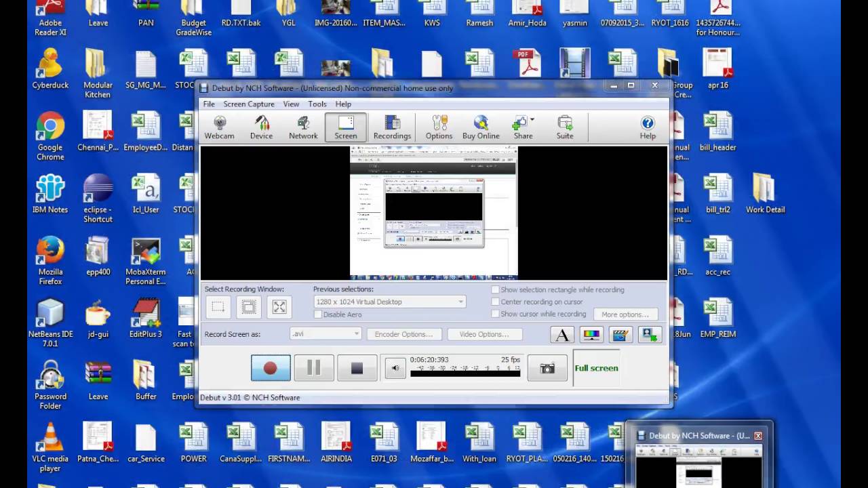Screen dimensions: 868x488
Task: Click the Encoder Options... button
Action: coord(404,334)
